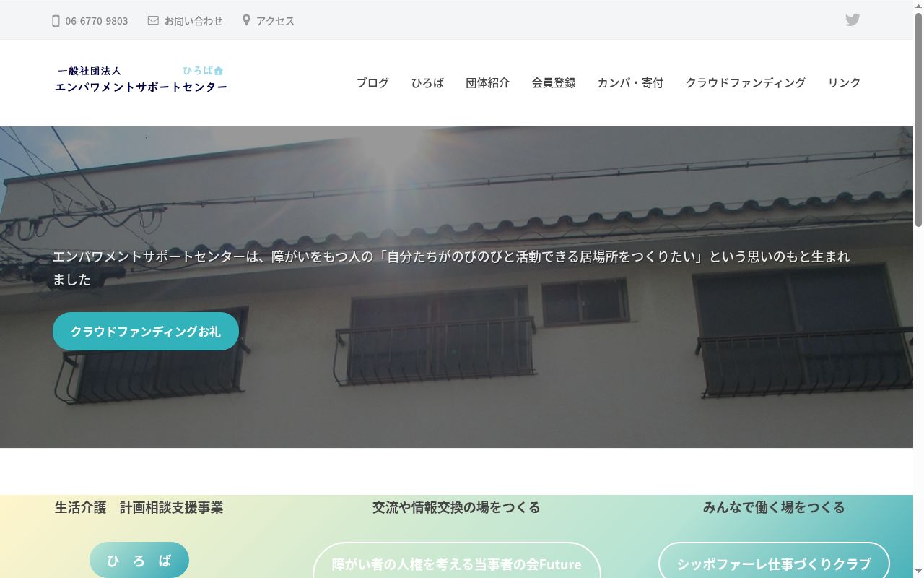Click the エンパワメントサポートセンター site logo
Screen dimensions: 924x578
point(141,79)
